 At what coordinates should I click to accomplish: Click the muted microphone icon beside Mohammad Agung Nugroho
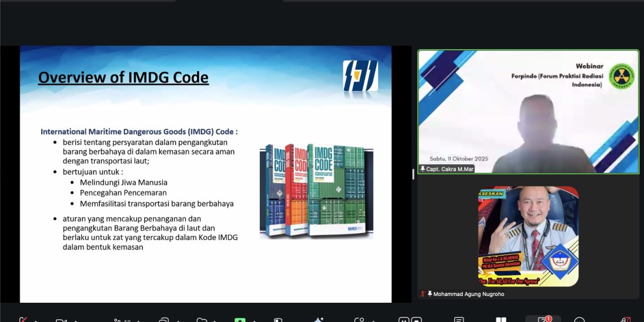pos(422,294)
